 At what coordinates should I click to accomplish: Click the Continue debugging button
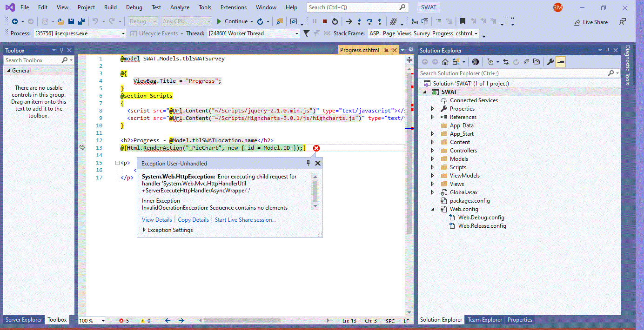click(x=232, y=21)
